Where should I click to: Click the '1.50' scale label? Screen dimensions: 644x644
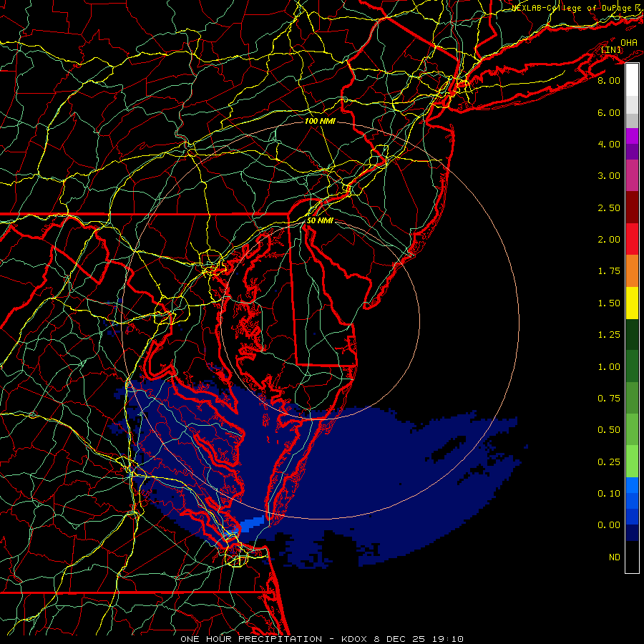(x=609, y=303)
